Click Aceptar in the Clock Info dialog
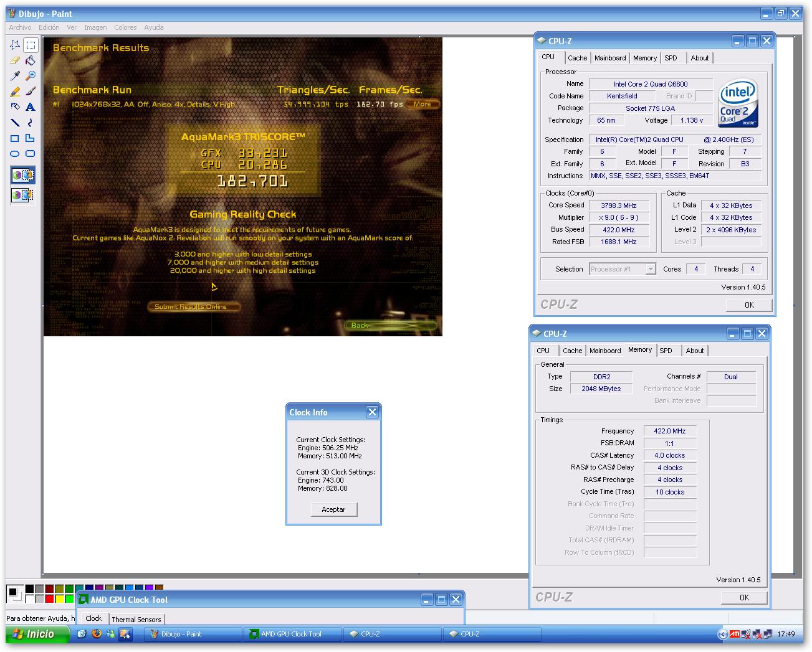Screen dimensions: 812x652 [333, 509]
